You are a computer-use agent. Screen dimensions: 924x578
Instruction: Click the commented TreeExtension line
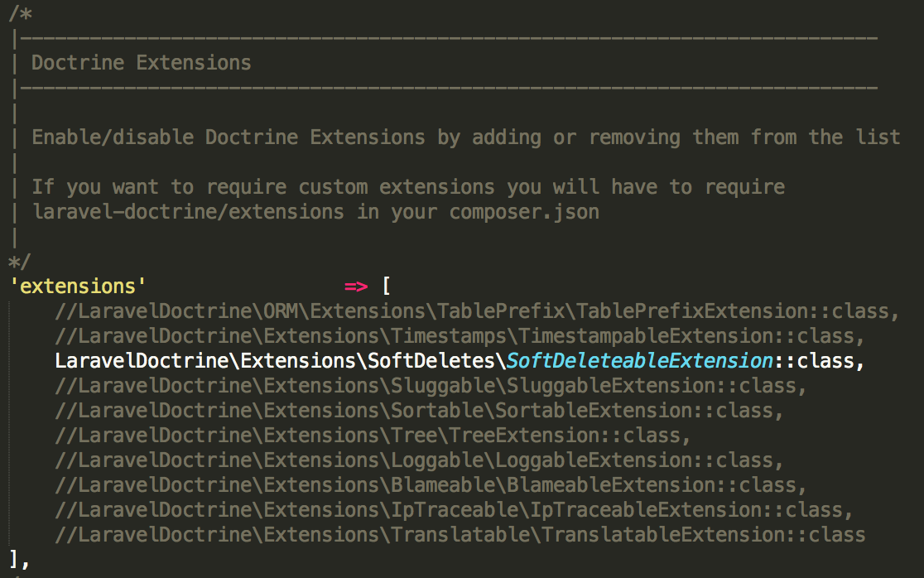373,436
